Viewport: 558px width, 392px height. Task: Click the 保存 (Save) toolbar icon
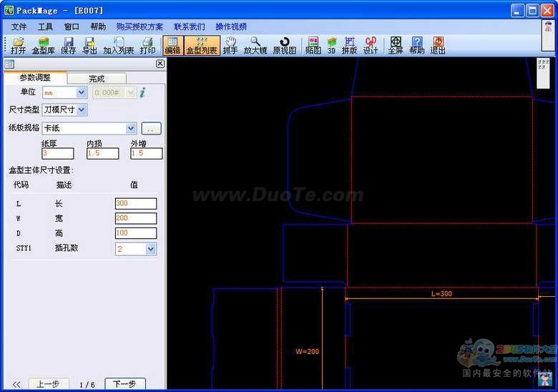(x=69, y=46)
